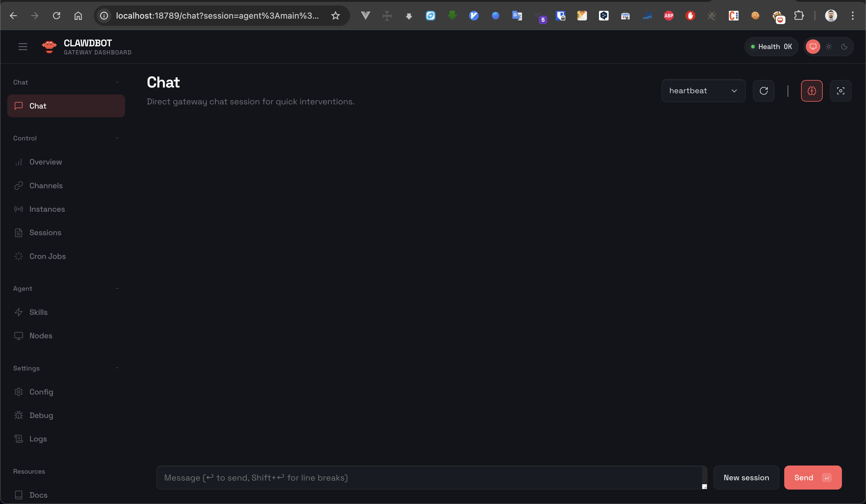Viewport: 866px width, 504px height.
Task: Click the Sessions document icon
Action: (x=19, y=233)
